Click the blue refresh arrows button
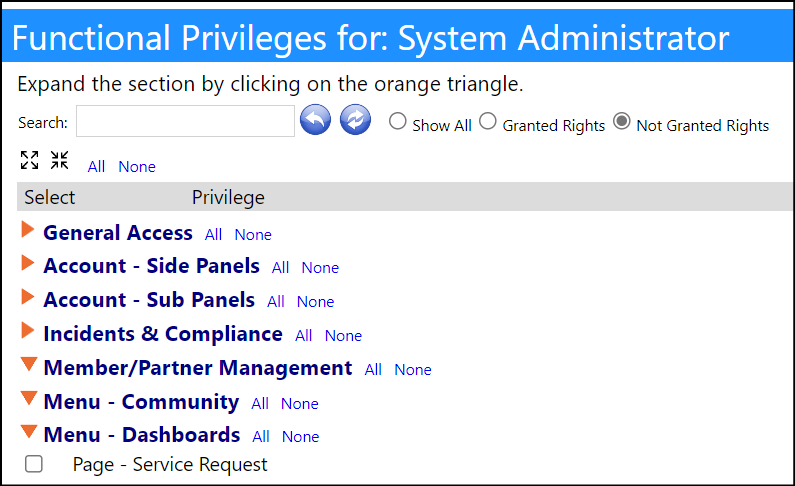This screenshot has width=795, height=486. point(355,120)
